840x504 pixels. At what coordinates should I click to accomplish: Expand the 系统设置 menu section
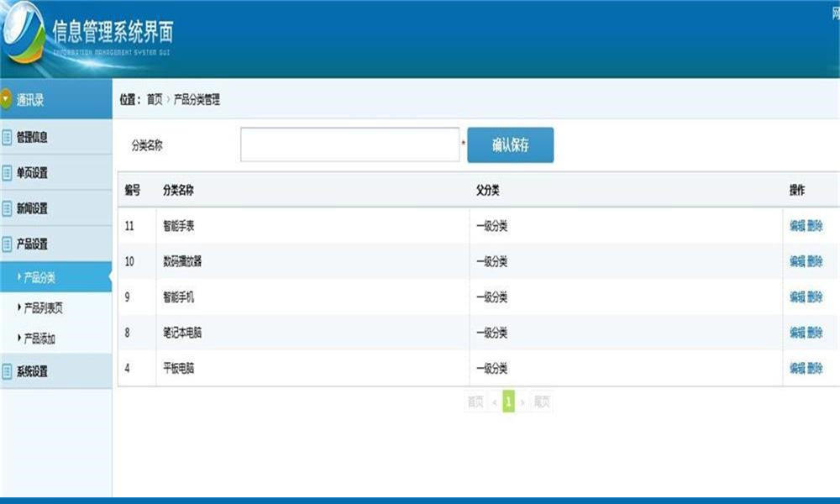click(x=55, y=371)
